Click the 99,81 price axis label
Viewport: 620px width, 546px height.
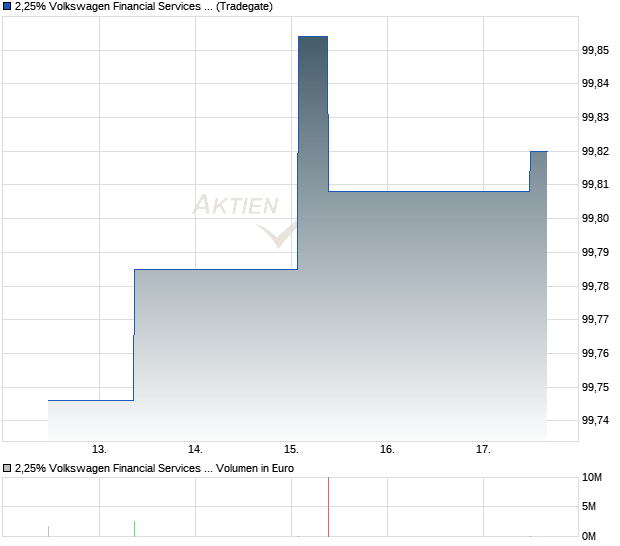(x=595, y=185)
